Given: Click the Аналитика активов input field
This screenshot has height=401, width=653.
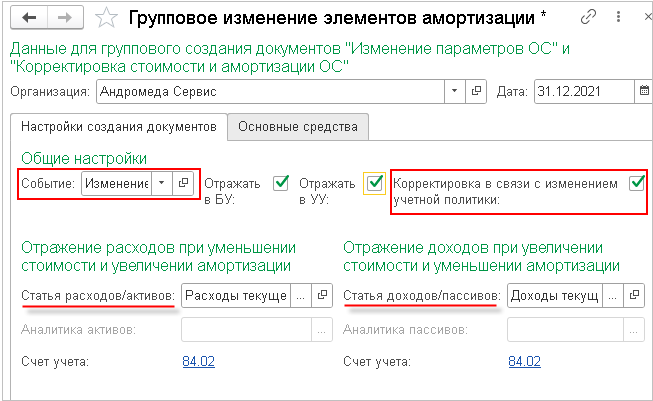Looking at the screenshot, I should (247, 330).
